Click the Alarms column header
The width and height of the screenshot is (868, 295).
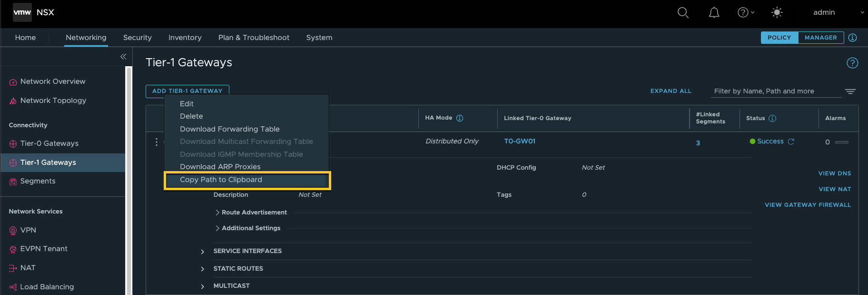tap(835, 118)
